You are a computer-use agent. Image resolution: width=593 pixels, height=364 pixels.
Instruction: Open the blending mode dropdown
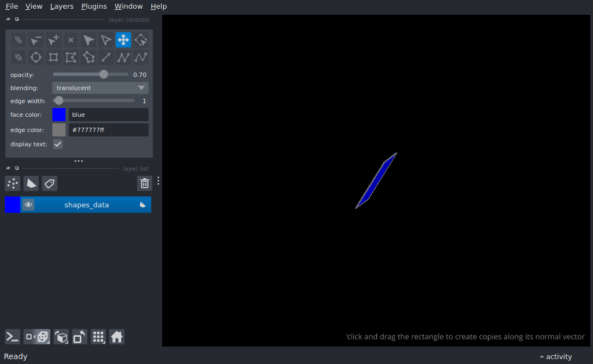(x=100, y=88)
